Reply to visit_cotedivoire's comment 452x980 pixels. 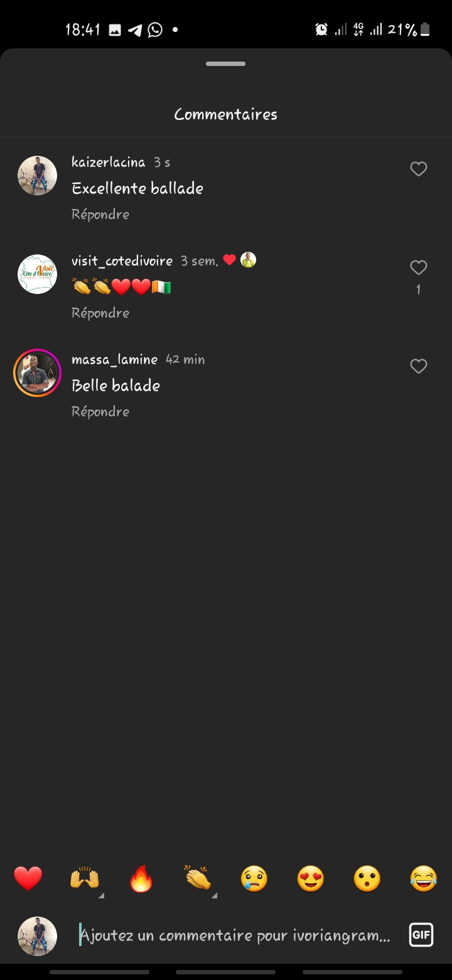click(x=100, y=313)
